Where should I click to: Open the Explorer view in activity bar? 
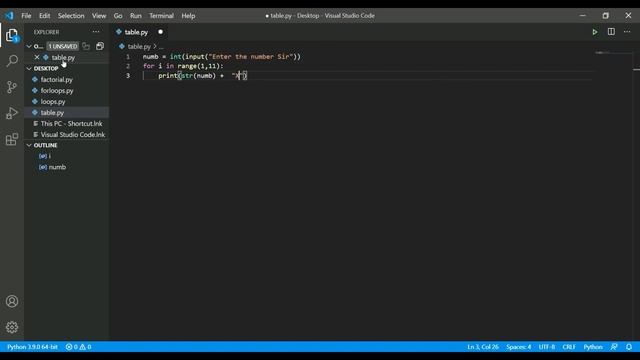[12, 36]
